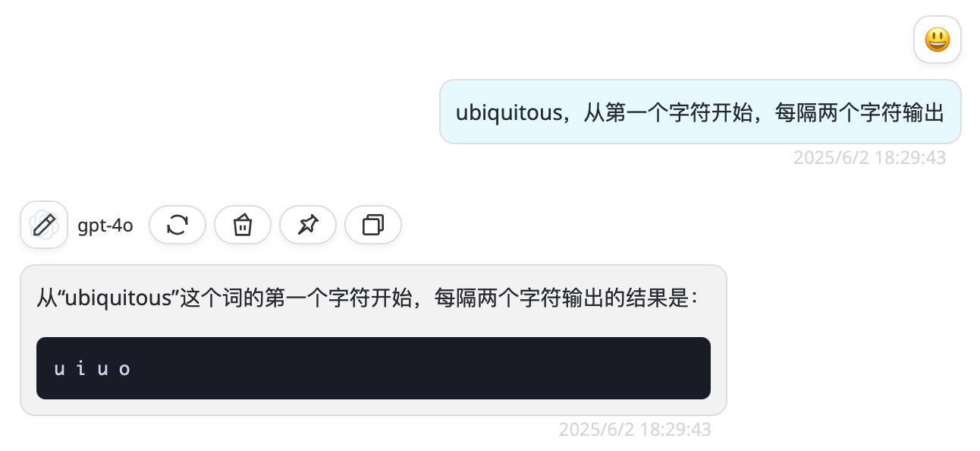Select the gpt-4o model name label
The width and height of the screenshot is (980, 451).
click(105, 225)
